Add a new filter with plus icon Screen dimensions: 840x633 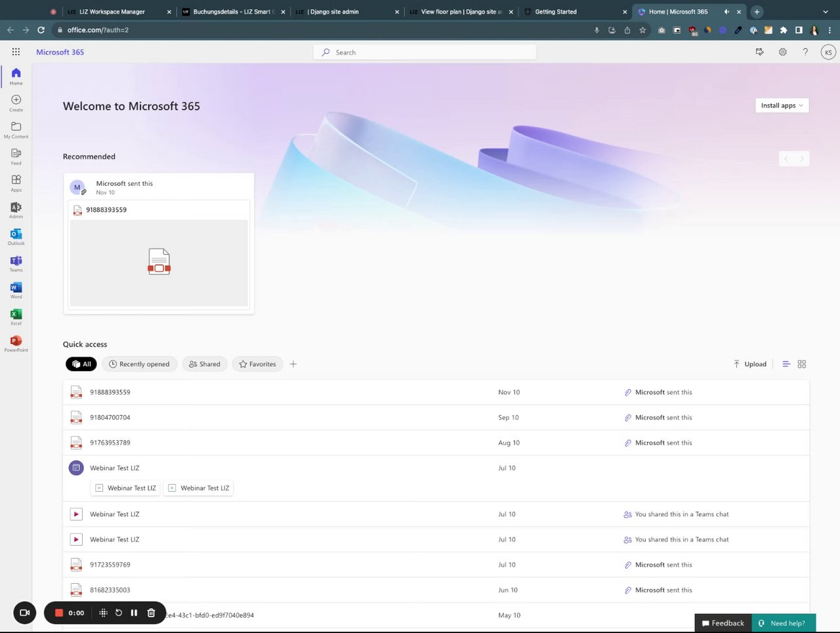coord(293,364)
